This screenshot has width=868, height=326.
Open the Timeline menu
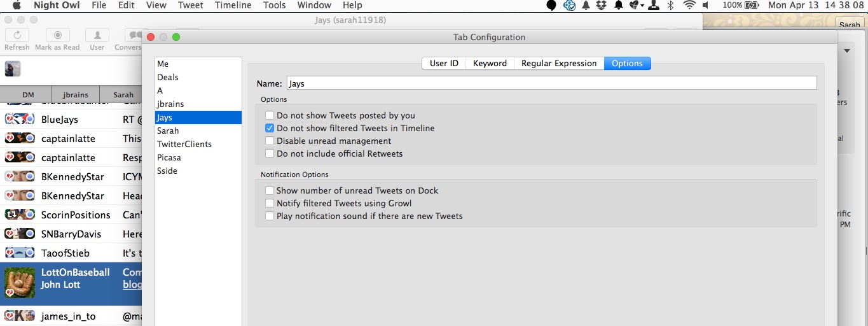tap(233, 5)
